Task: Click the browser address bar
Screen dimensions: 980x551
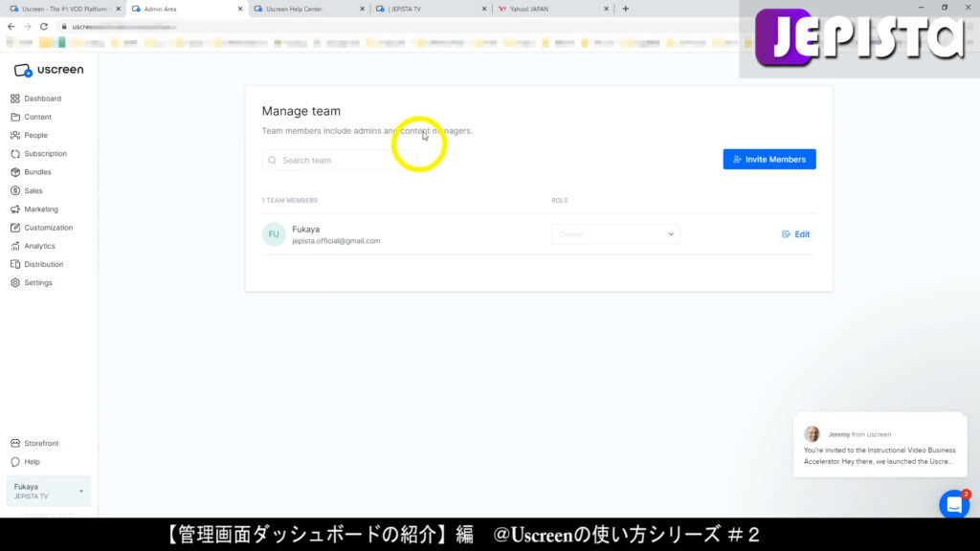Action: tap(400, 26)
